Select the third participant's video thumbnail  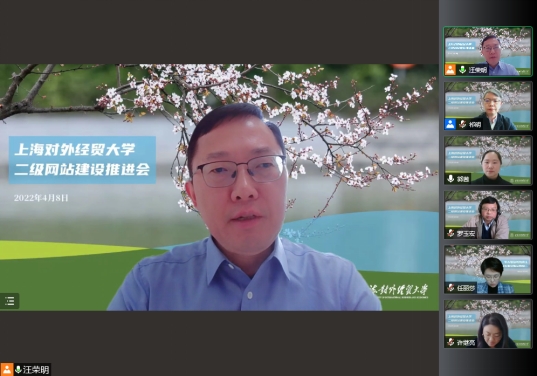pos(488,160)
